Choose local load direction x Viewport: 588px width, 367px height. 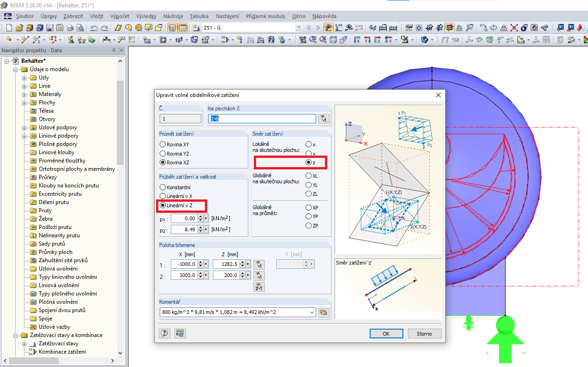(x=309, y=144)
